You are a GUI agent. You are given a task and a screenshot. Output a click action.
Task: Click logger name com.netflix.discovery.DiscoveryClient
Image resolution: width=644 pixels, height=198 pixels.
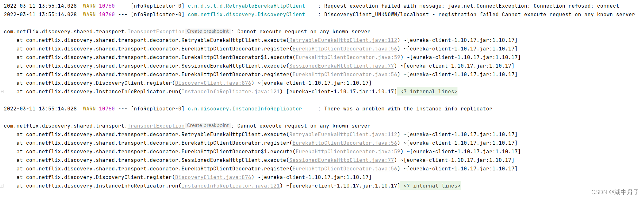click(246, 14)
